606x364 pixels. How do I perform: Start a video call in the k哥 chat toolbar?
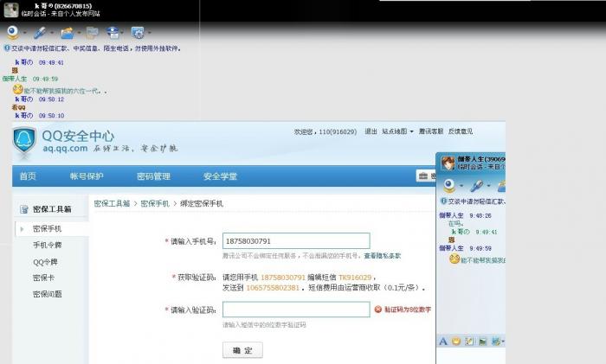point(13,33)
